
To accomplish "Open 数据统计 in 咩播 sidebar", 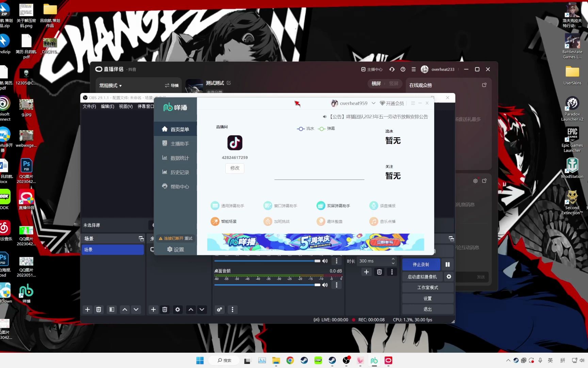I will coord(175,158).
